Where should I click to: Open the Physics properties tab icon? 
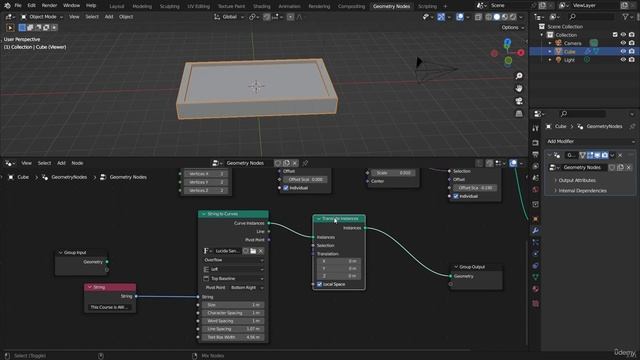click(535, 254)
